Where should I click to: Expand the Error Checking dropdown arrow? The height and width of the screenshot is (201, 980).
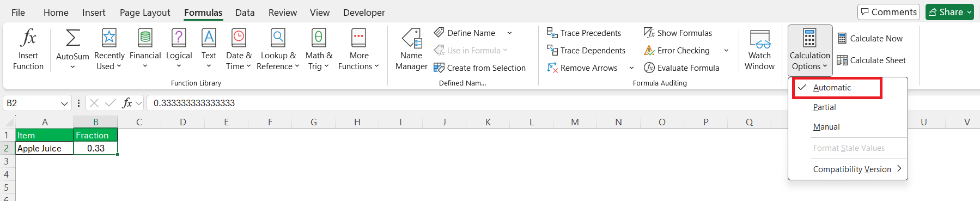(x=726, y=51)
